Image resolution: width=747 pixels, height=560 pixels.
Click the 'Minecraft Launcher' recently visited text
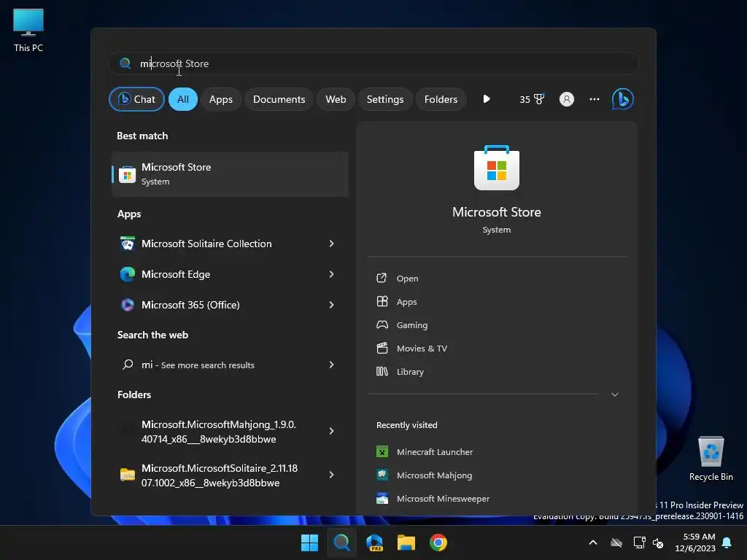tap(435, 451)
